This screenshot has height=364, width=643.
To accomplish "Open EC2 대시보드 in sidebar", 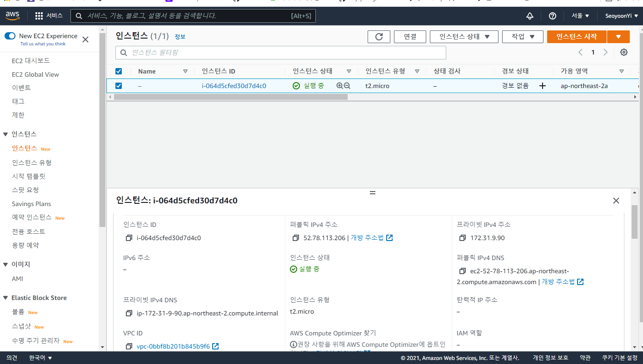I will coord(30,60).
